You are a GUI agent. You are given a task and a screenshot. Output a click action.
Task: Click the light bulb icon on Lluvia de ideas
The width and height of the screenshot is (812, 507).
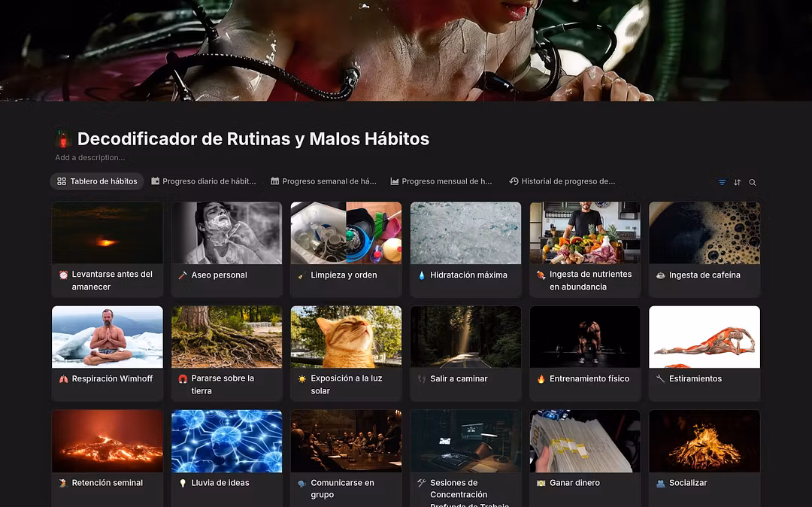[183, 483]
